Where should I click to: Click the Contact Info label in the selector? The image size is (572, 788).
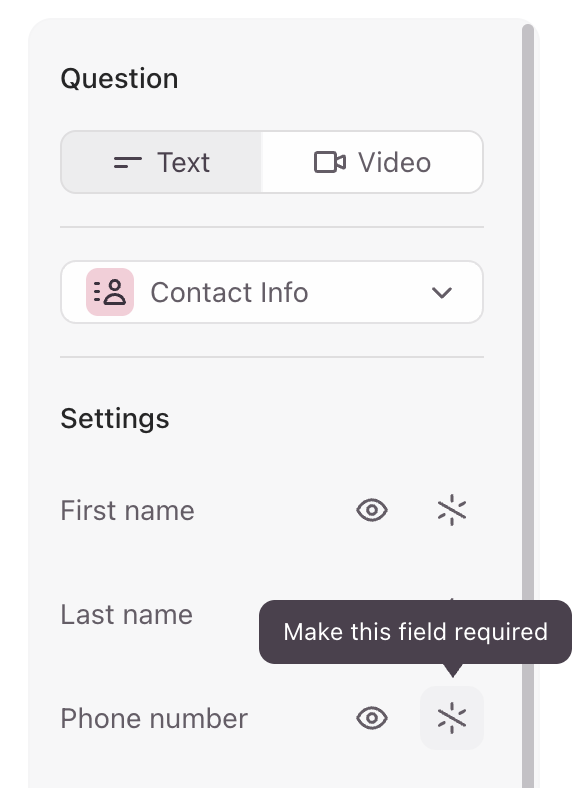tap(229, 292)
